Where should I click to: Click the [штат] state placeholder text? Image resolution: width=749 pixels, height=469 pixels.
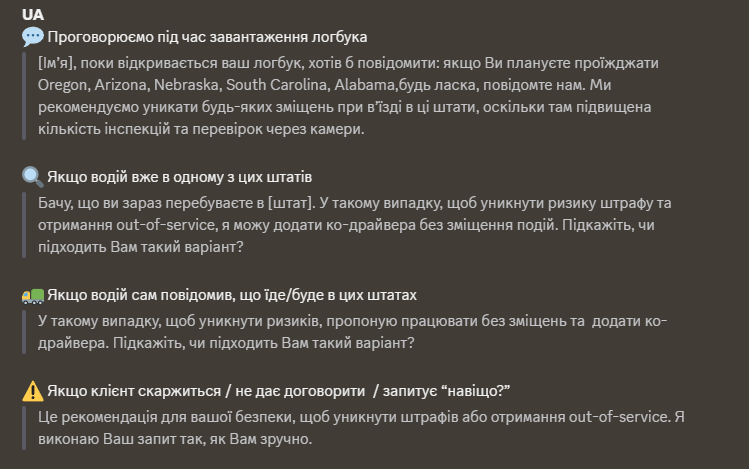(x=291, y=203)
